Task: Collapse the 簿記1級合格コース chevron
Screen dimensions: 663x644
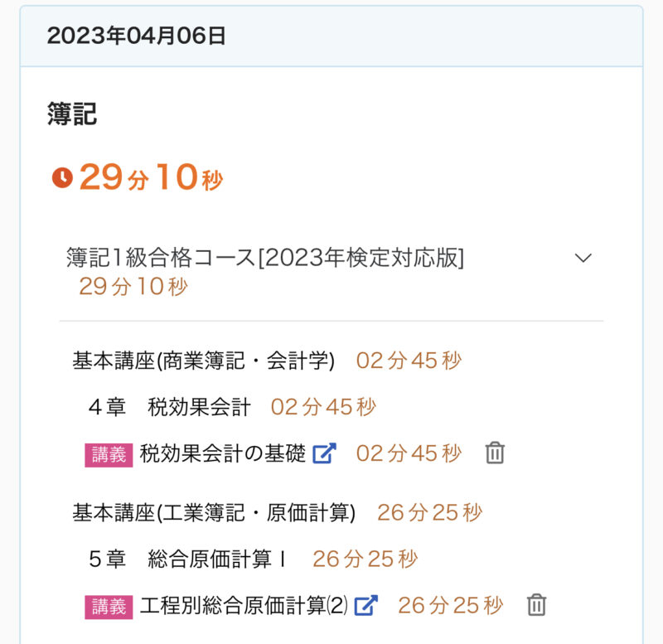Action: point(583,258)
